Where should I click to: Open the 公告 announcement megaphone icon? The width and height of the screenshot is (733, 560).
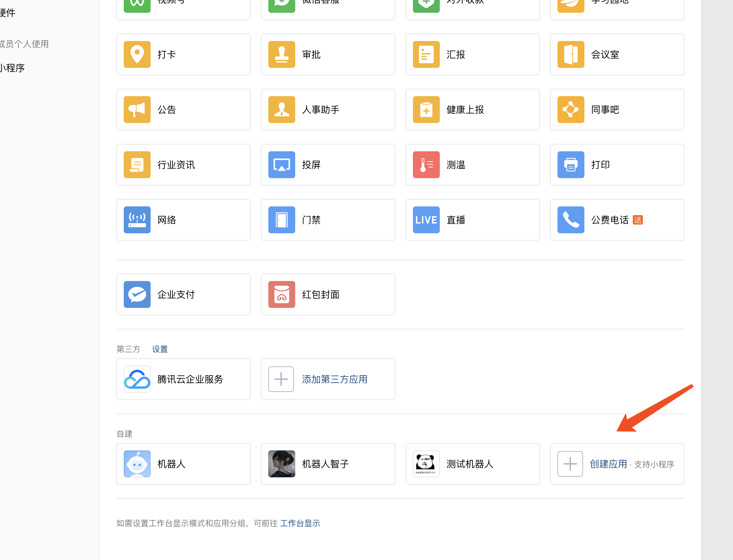pos(137,110)
